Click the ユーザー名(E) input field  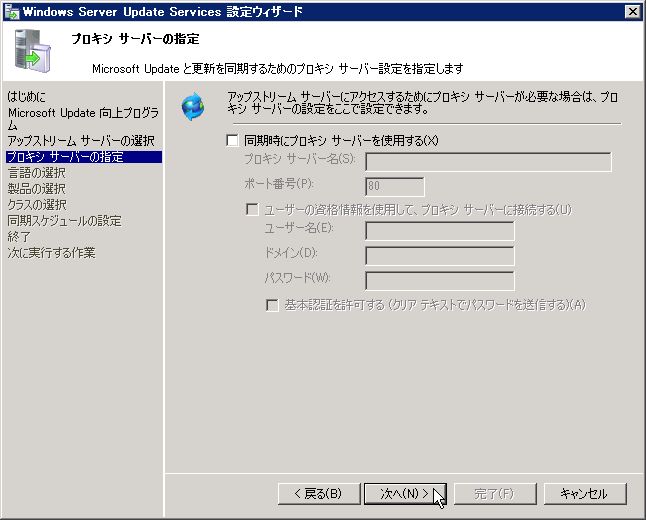pos(440,231)
